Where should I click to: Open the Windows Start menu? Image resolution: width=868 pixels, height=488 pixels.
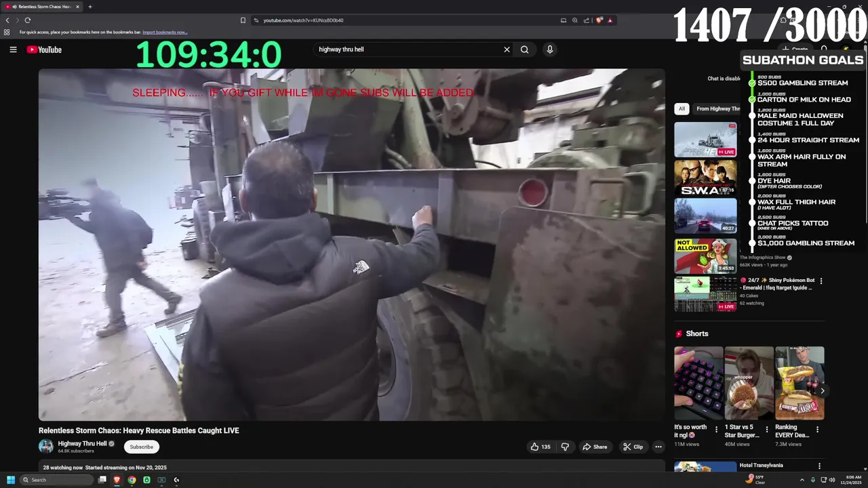click(x=11, y=480)
